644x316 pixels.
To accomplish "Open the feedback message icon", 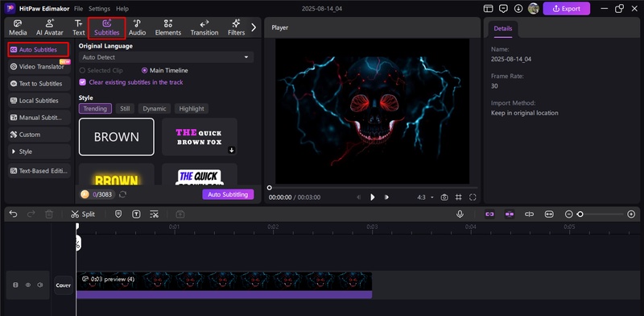I will 503,9.
